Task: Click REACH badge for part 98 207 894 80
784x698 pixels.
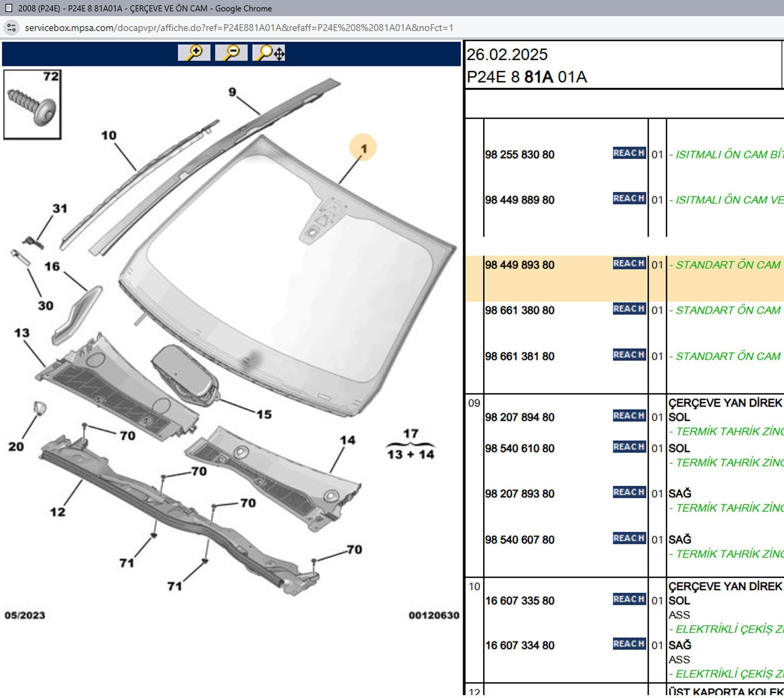Action: (x=629, y=416)
